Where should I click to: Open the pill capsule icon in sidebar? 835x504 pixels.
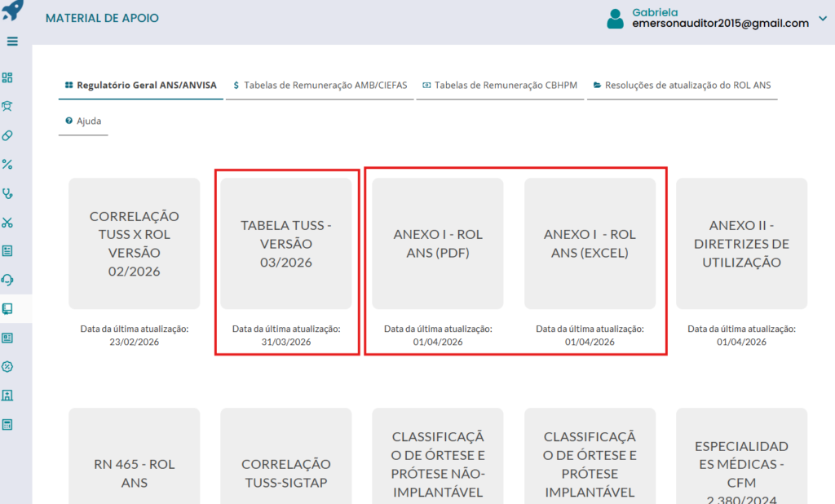pos(7,135)
